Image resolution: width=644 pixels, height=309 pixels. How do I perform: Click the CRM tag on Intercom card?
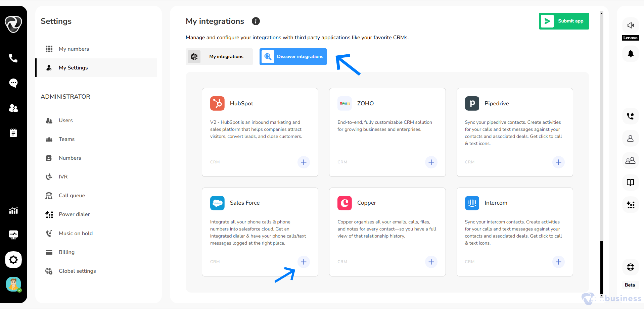pyautogui.click(x=470, y=262)
